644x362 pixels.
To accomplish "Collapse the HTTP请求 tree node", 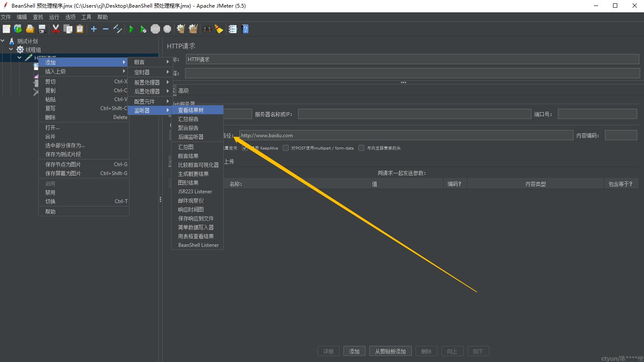I will point(19,57).
